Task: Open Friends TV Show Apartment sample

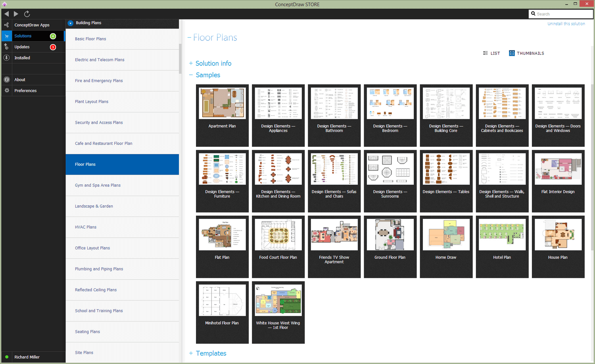Action: [x=334, y=247]
